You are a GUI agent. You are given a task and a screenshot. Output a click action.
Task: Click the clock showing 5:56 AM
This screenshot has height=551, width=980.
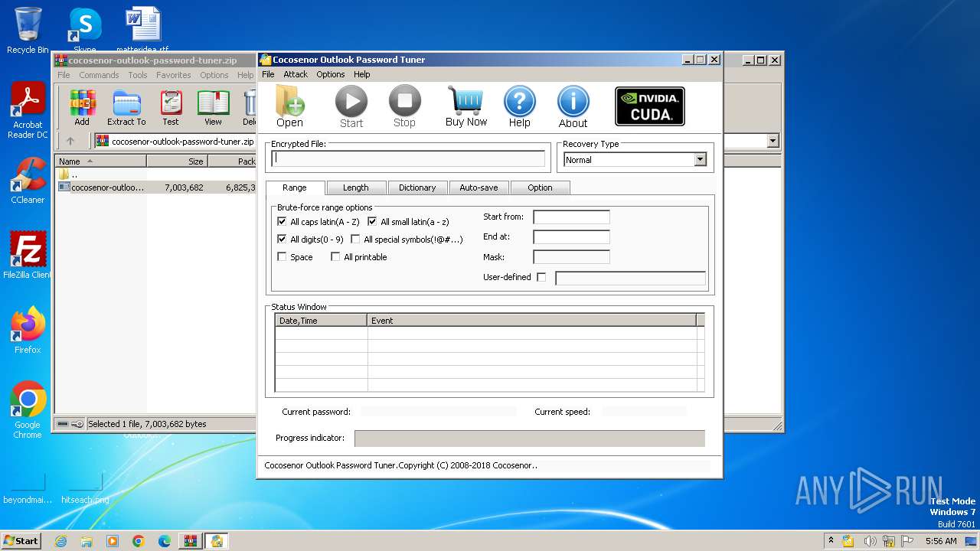click(941, 541)
